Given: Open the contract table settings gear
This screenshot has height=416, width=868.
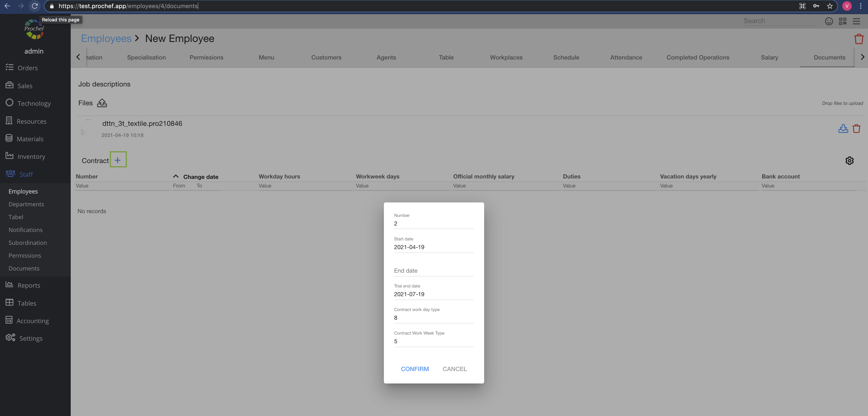Looking at the screenshot, I should (849, 160).
